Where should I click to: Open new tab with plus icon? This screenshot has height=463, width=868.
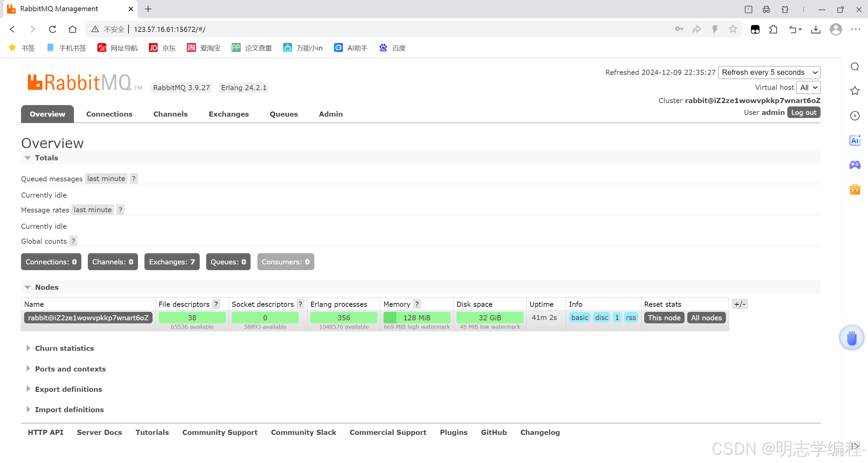click(148, 9)
